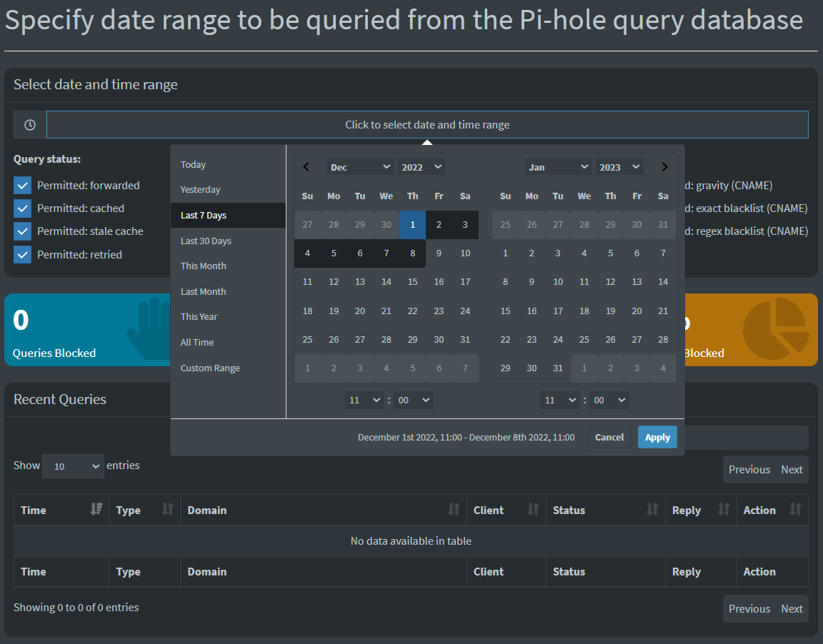Sort by Domain column sort icon
Image resolution: width=823 pixels, height=644 pixels.
point(454,509)
